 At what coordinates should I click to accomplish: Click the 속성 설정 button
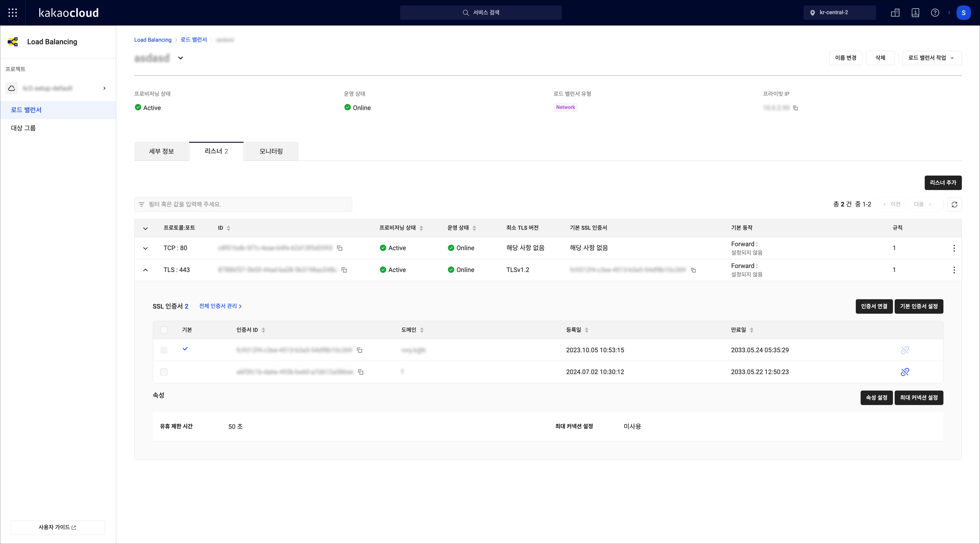[876, 398]
